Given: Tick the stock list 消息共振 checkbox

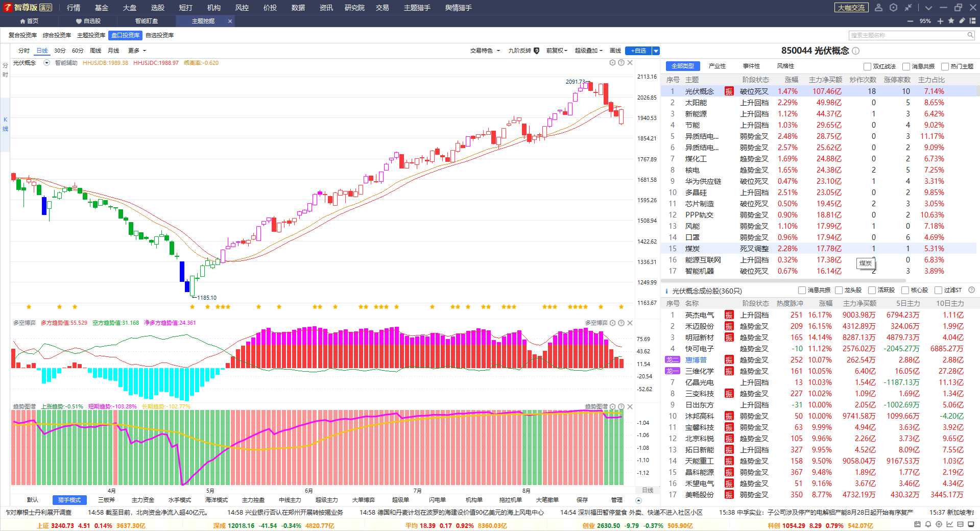Looking at the screenshot, I should click(802, 290).
